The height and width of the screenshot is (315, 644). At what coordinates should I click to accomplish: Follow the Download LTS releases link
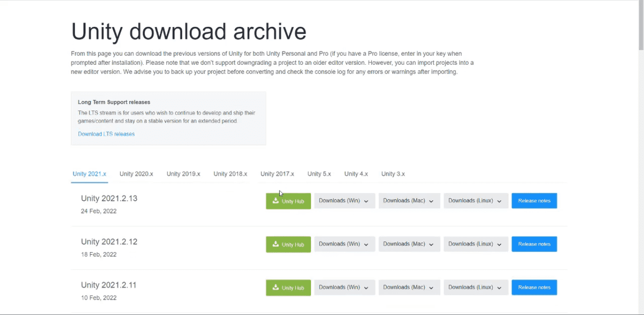tap(106, 134)
